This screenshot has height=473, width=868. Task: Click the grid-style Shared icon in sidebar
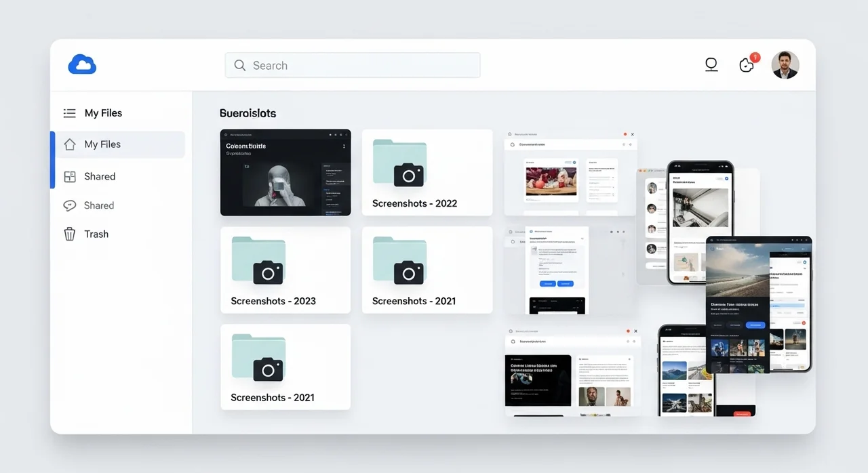[x=69, y=177]
